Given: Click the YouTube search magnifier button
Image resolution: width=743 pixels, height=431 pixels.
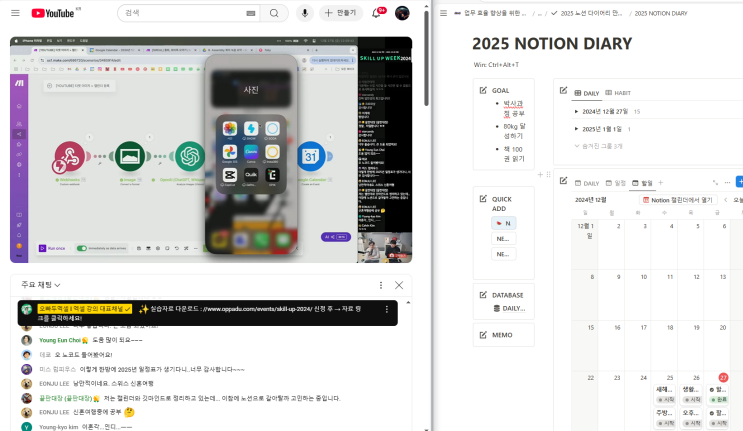Looking at the screenshot, I should tap(274, 13).
